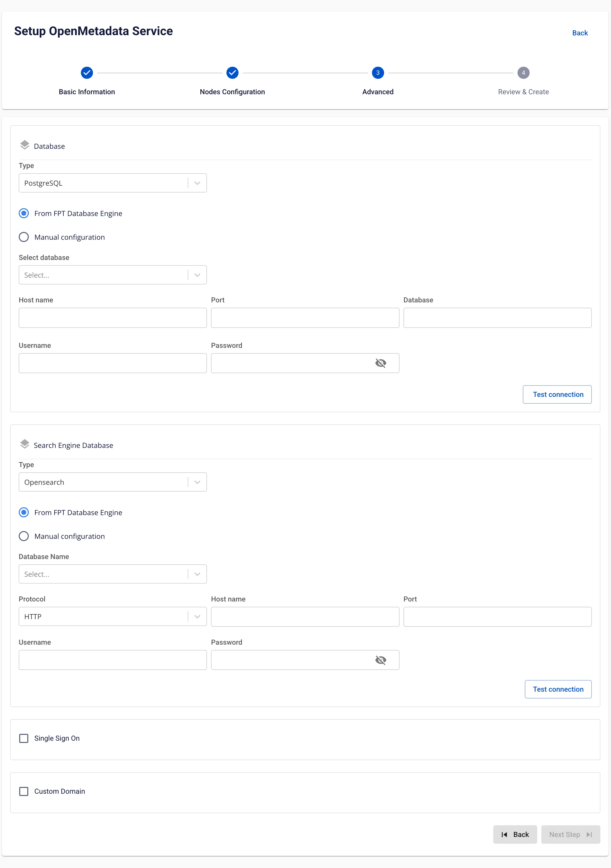Screen dimensions: 611x868
Task: Tick the Custom Domain checkbox
Action: pyautogui.click(x=24, y=791)
